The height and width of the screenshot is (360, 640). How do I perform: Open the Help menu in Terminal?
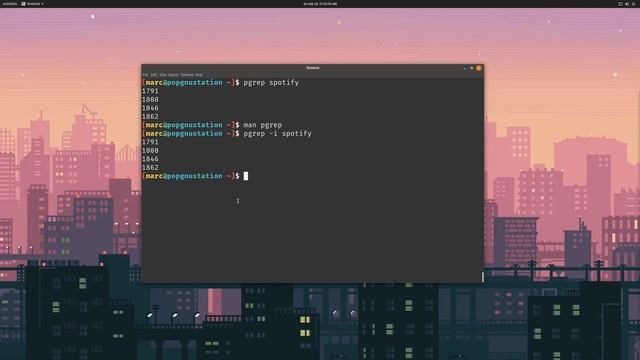coord(199,75)
